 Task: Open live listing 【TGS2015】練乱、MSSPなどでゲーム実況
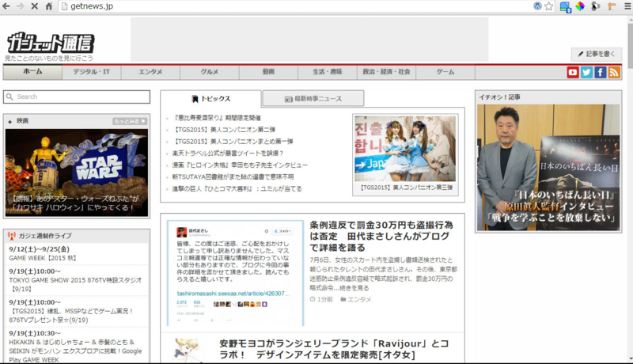click(71, 316)
